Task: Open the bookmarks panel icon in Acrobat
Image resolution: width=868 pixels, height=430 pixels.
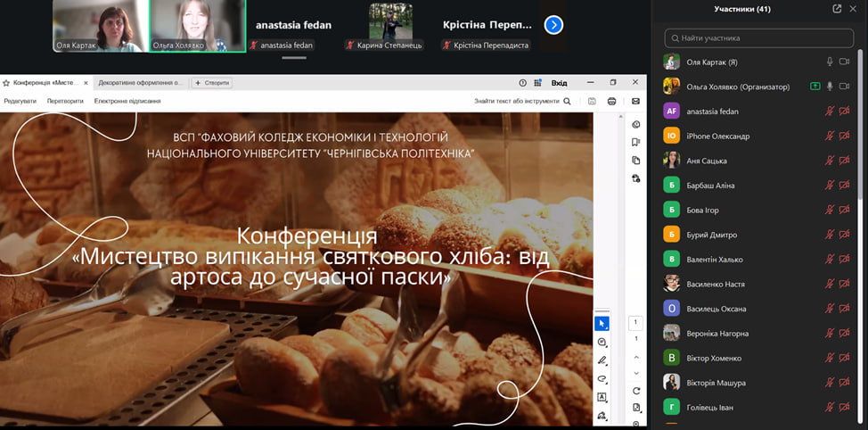Action: (635, 142)
